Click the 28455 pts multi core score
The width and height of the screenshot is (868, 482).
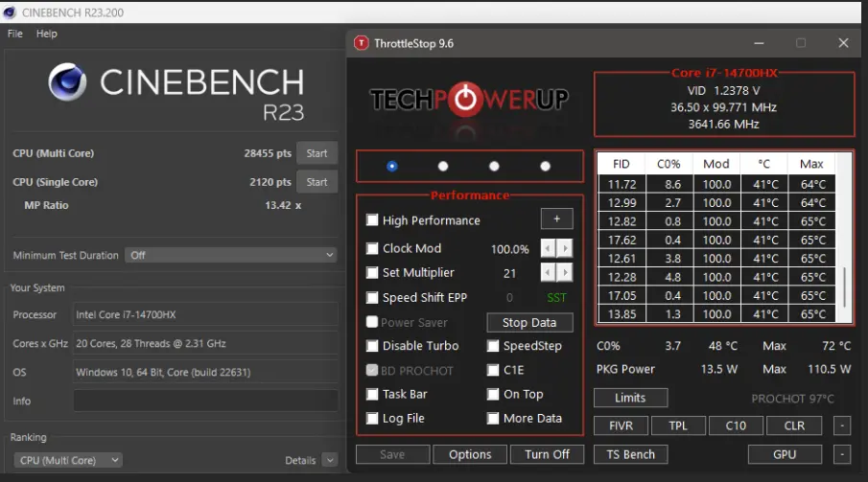[268, 153]
